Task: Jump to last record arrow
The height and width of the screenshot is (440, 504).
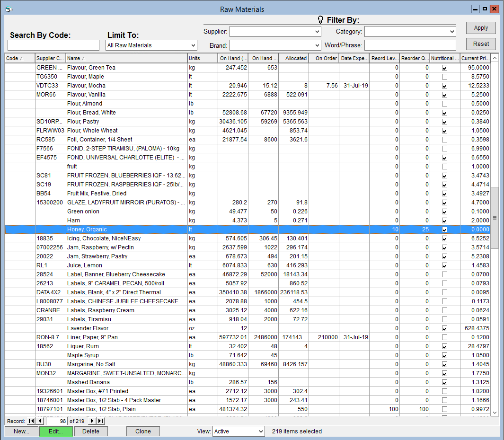Action: 101,421
